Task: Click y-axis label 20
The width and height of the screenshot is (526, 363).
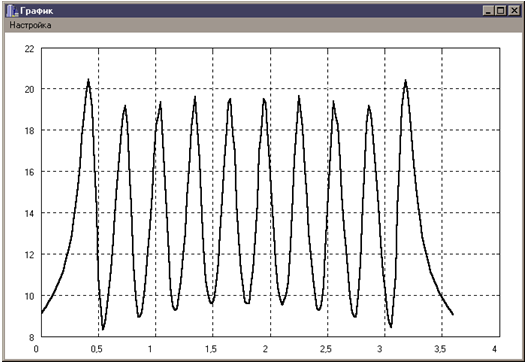Action: (x=30, y=90)
